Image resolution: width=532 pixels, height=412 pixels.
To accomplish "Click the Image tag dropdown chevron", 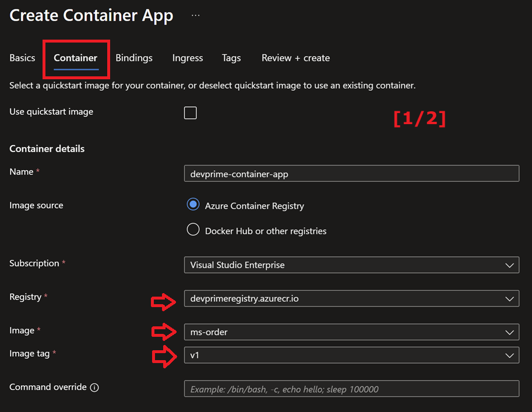I will click(x=509, y=354).
